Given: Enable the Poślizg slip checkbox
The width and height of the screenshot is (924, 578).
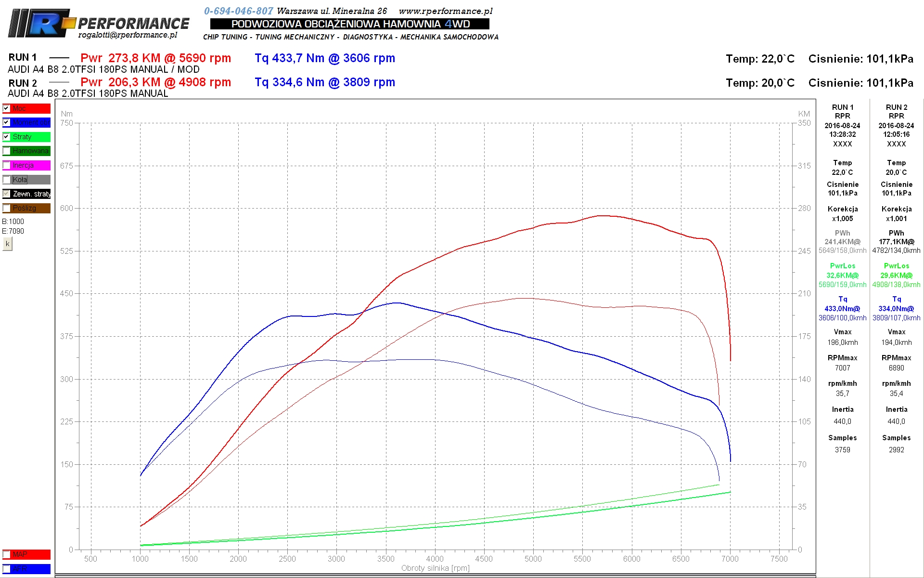Looking at the screenshot, I should click(6, 208).
